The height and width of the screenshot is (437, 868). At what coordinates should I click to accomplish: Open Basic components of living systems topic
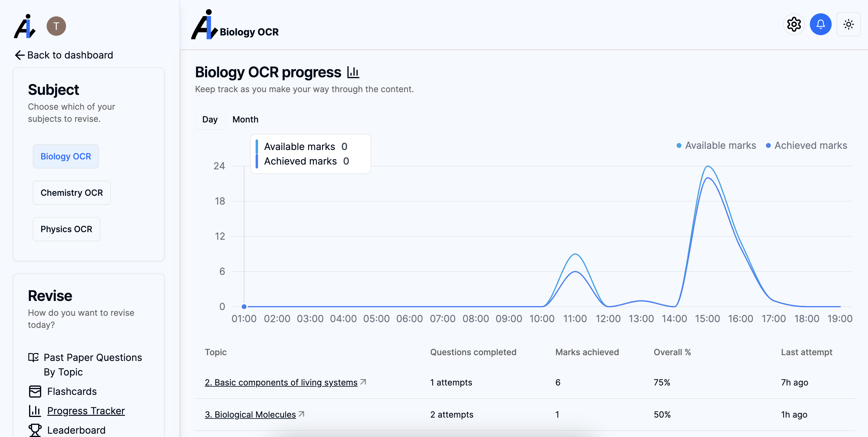click(x=281, y=382)
